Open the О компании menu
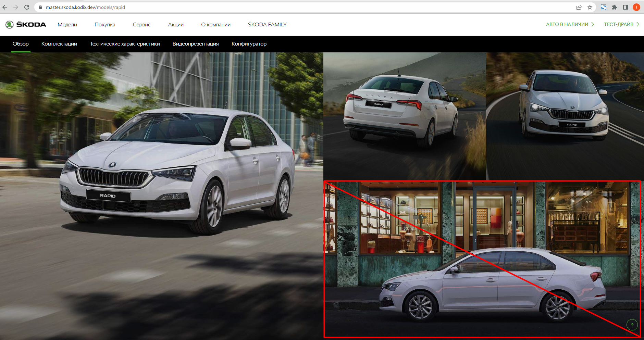The height and width of the screenshot is (340, 644). point(216,25)
